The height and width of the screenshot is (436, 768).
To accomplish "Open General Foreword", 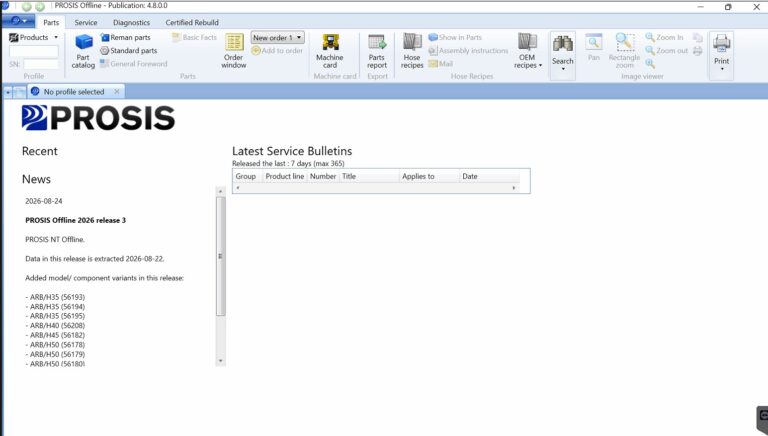I will [134, 64].
